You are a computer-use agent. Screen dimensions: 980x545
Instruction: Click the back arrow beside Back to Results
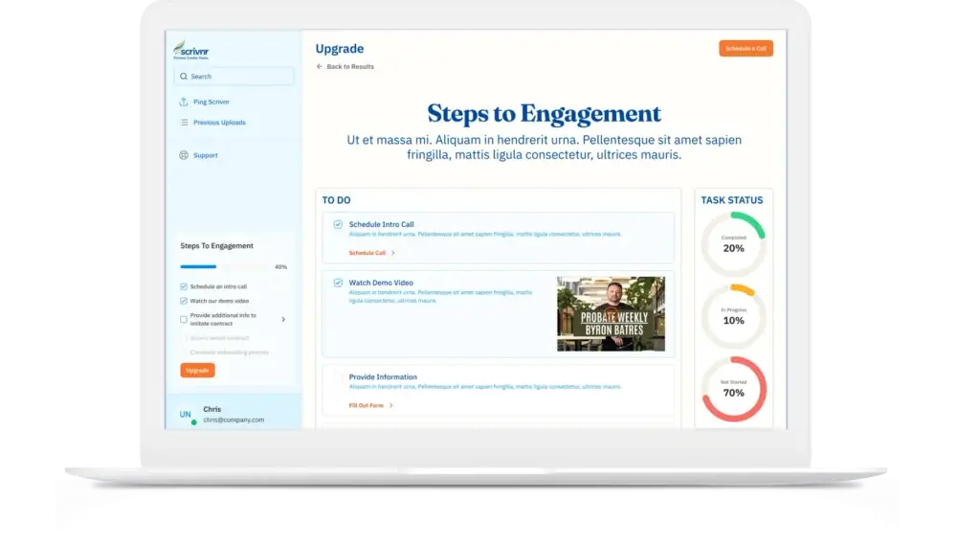tap(320, 67)
